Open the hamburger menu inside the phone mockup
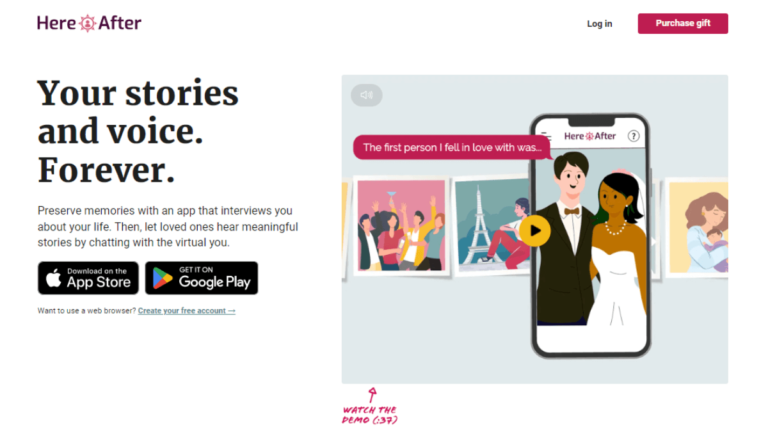The image size is (768, 434). [546, 137]
